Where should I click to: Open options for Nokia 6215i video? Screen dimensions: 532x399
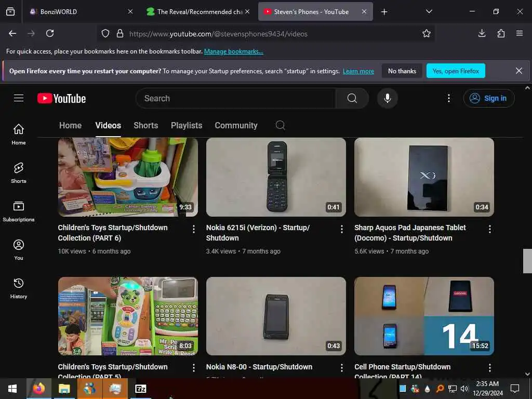[x=342, y=229]
